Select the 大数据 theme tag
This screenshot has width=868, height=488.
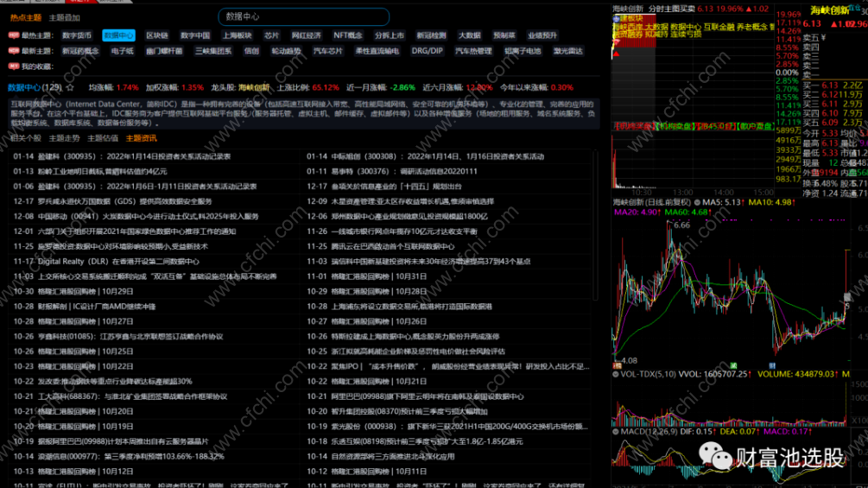(x=470, y=35)
